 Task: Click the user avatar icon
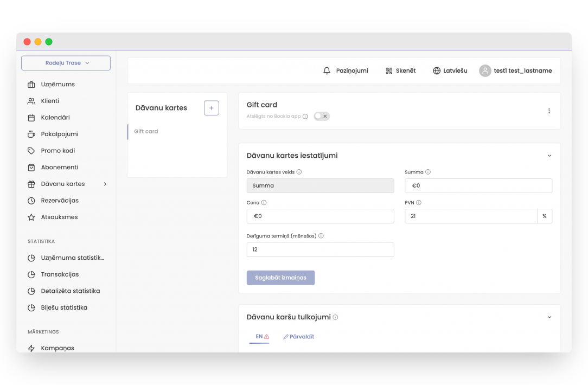click(485, 71)
